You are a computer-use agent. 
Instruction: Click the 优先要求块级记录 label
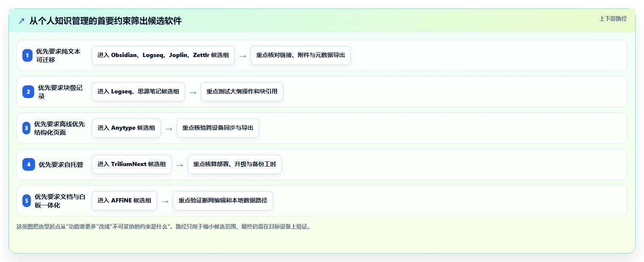coord(60,92)
